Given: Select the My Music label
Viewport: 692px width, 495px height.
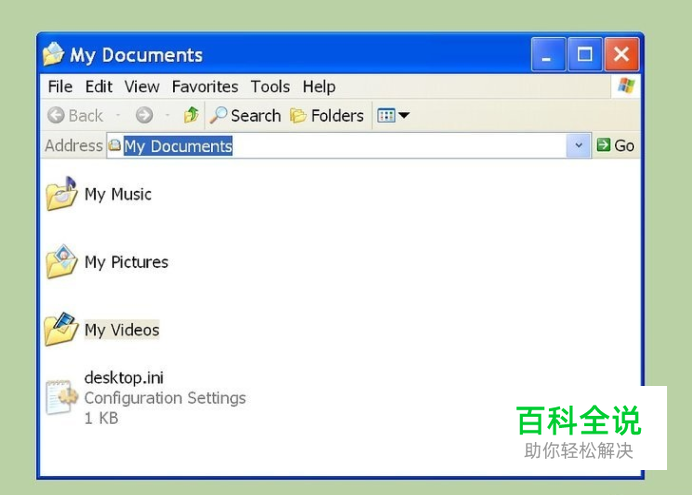Looking at the screenshot, I should pos(118,194).
